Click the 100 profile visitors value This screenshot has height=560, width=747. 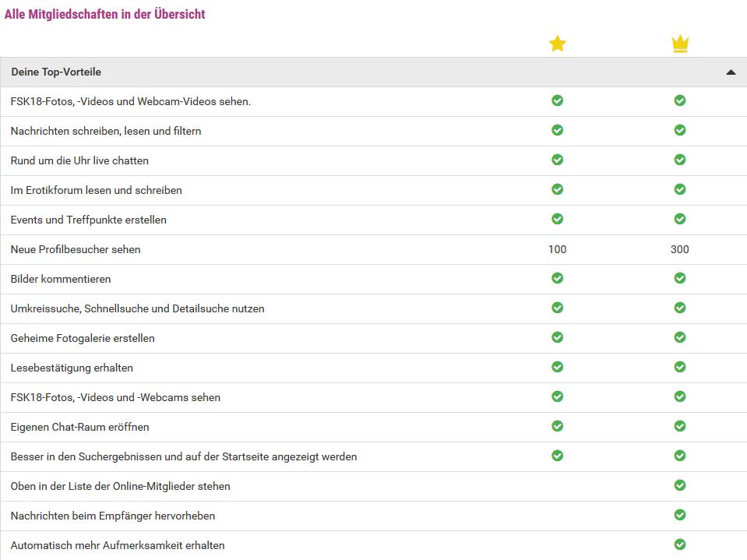tap(557, 249)
